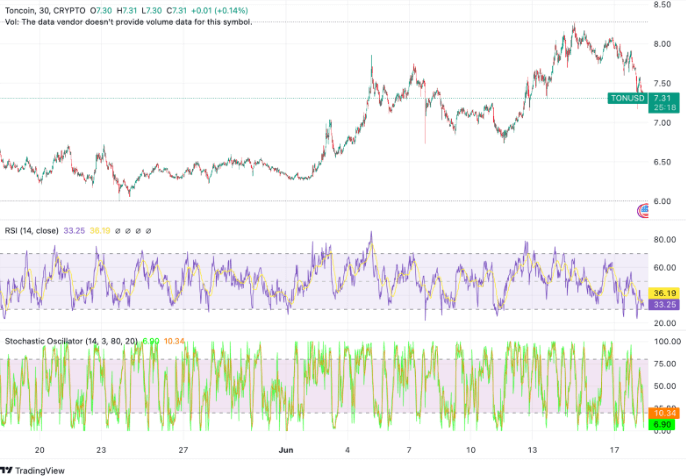Open the RSI (14, close) indicator legend

[32, 231]
